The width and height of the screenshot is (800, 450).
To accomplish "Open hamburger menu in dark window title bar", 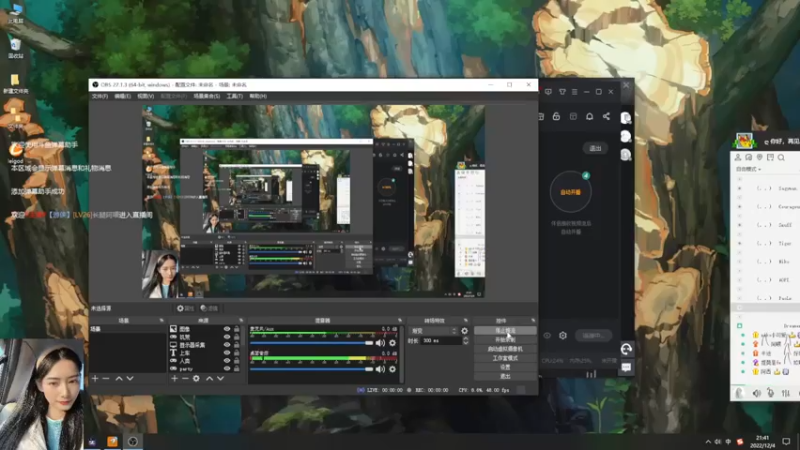I will tap(574, 92).
